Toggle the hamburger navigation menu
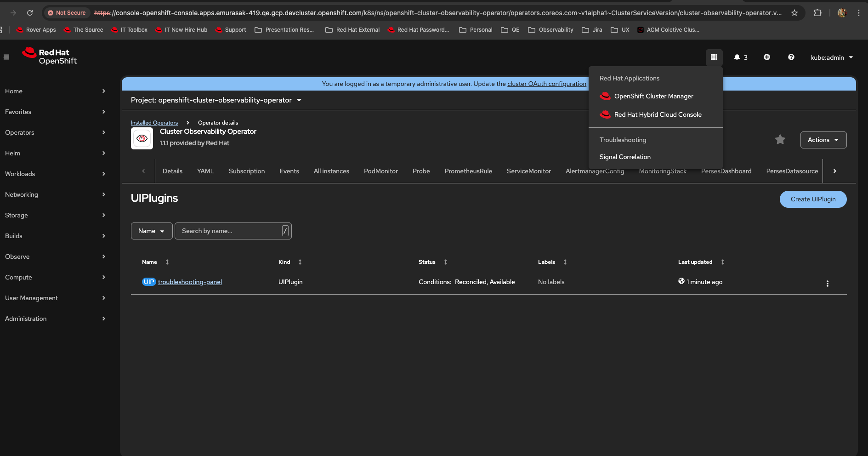This screenshot has width=868, height=456. [6, 57]
